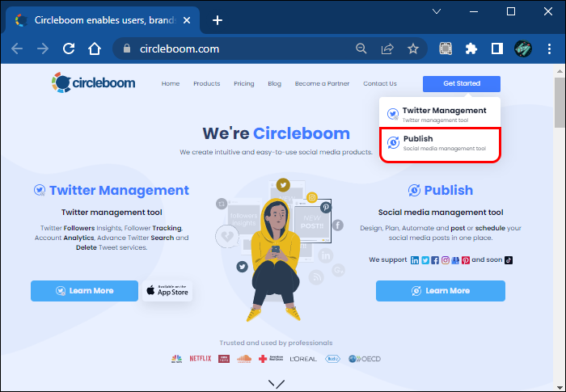Bookmark this page with the star
The width and height of the screenshot is (566, 392).
pyautogui.click(x=413, y=48)
